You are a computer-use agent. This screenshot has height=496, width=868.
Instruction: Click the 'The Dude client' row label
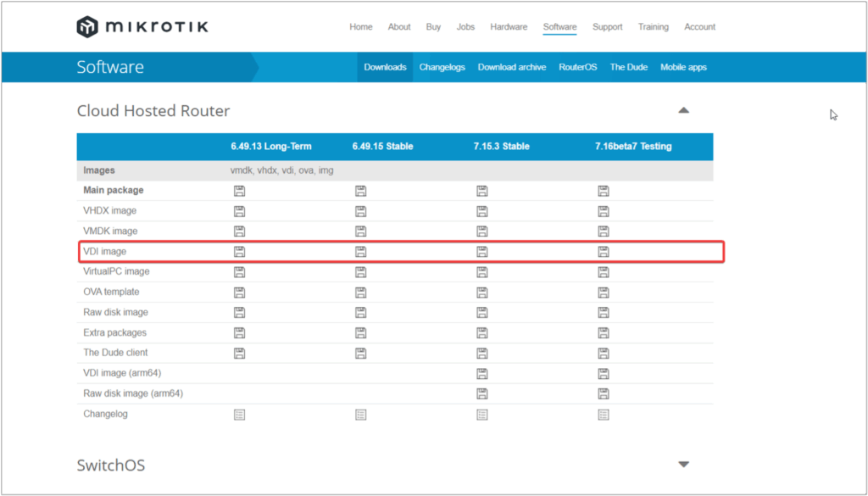(115, 353)
